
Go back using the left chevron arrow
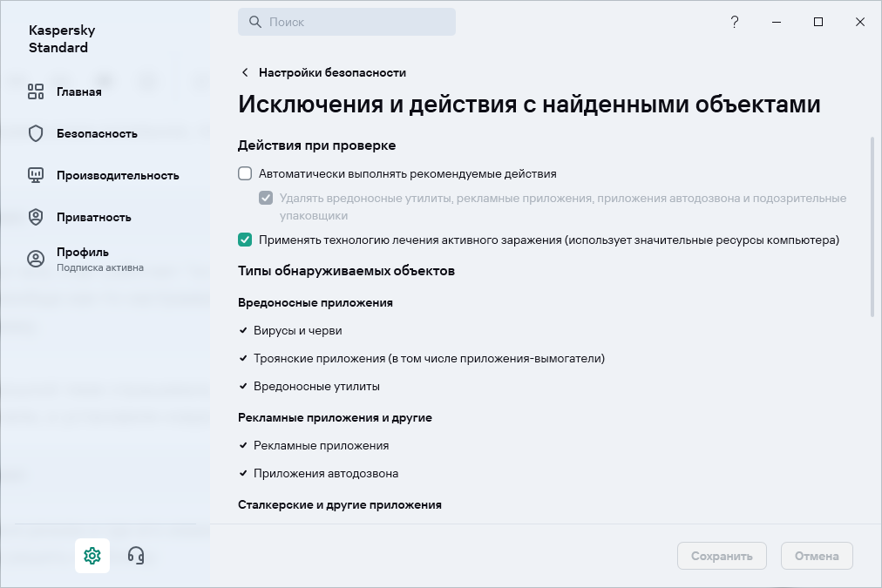point(245,72)
